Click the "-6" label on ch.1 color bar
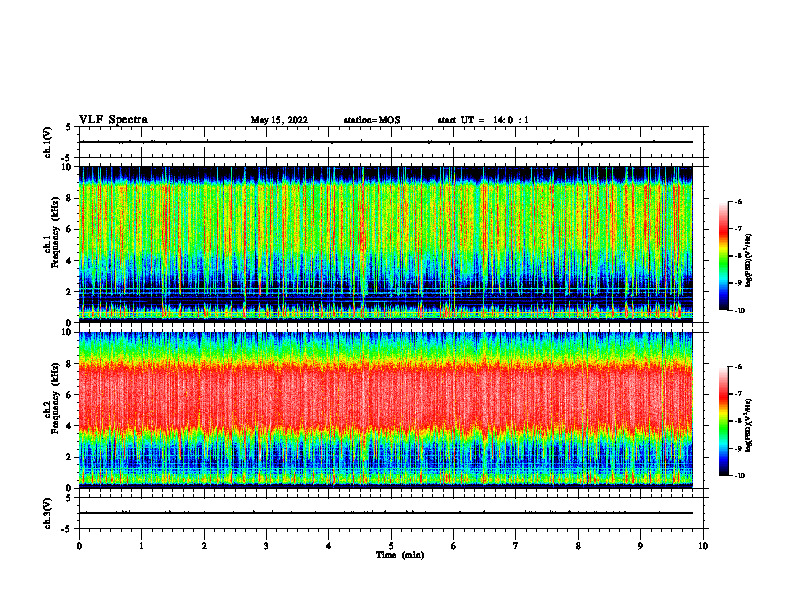The width and height of the screenshot is (792, 612). [x=739, y=201]
